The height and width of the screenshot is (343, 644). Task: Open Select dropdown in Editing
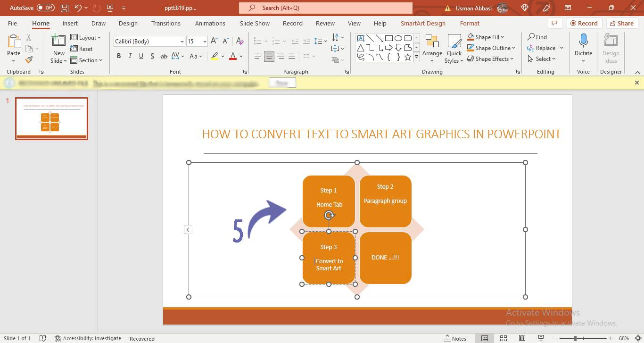coord(541,59)
